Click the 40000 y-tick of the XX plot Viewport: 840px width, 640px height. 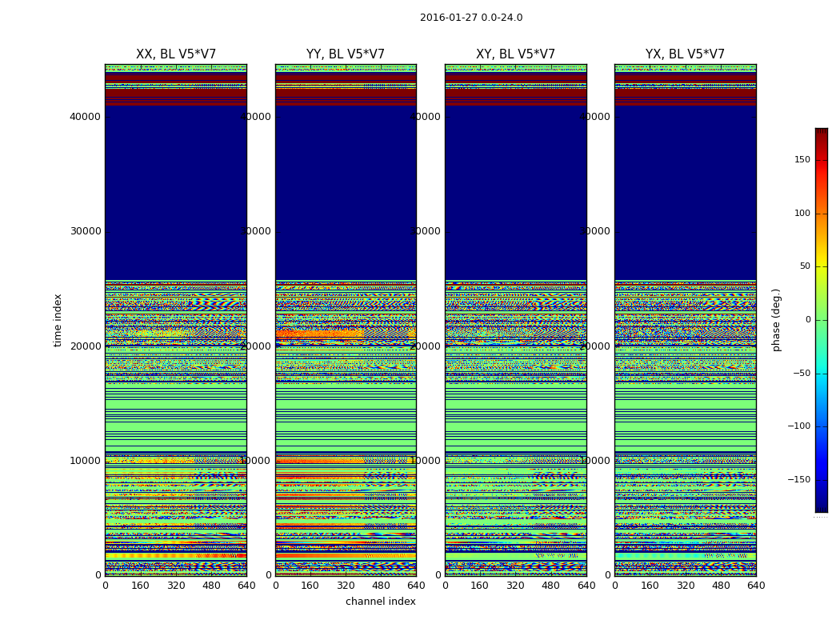pyautogui.click(x=85, y=117)
